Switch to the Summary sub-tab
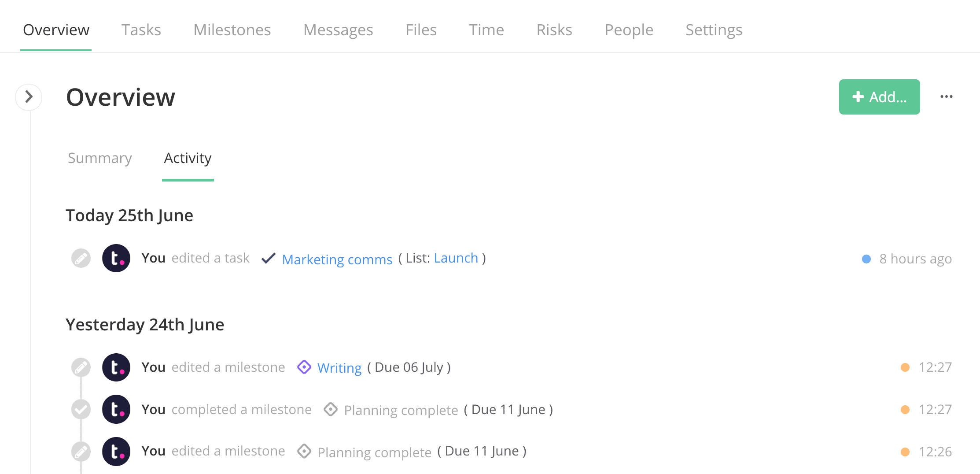 pyautogui.click(x=100, y=158)
